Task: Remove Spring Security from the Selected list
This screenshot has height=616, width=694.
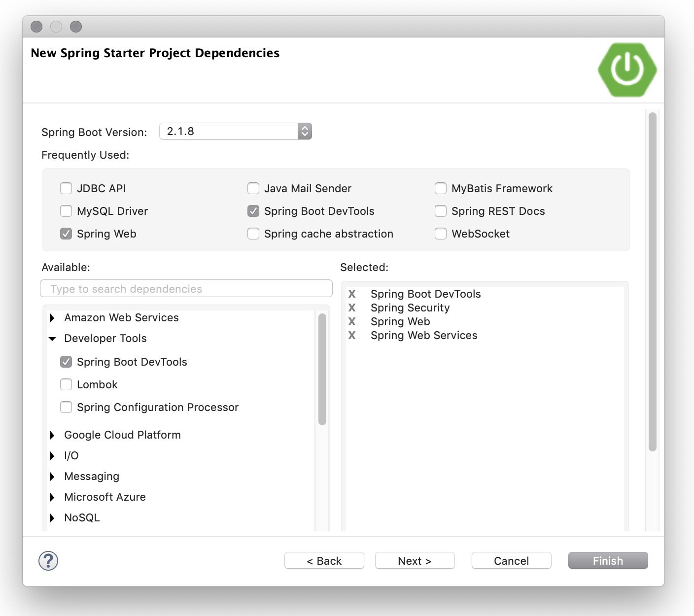Action: click(352, 308)
